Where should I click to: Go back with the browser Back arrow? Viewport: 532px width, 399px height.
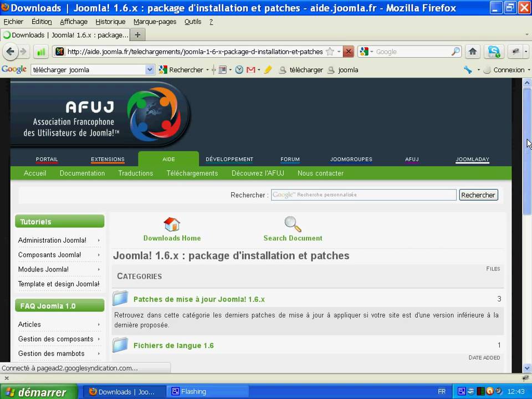[10, 52]
